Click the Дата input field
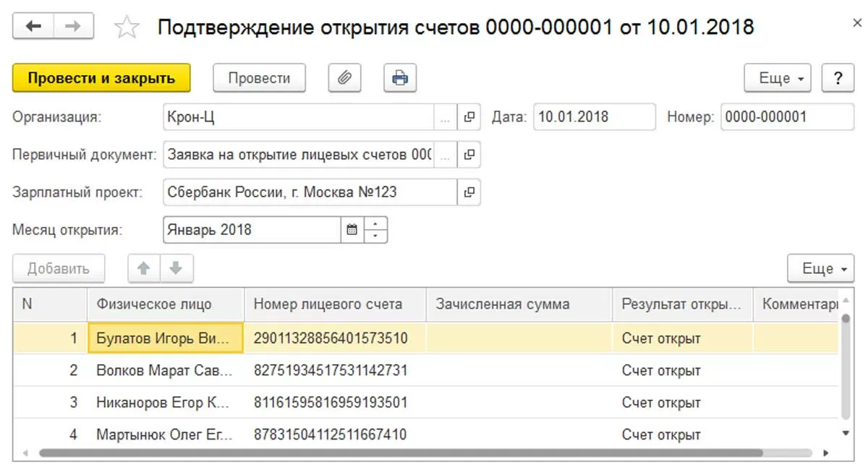This screenshot has height=464, width=868. coord(593,116)
